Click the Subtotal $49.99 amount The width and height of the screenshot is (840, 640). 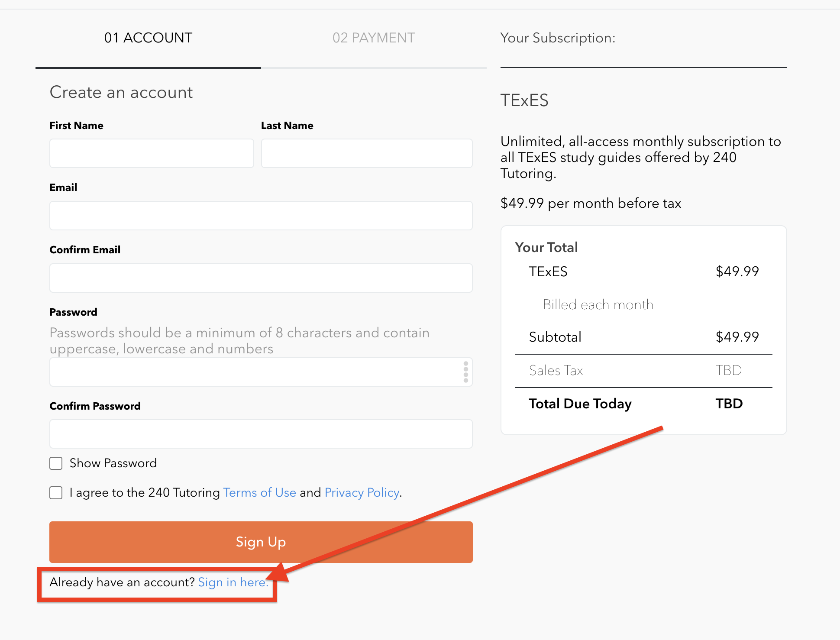(737, 337)
